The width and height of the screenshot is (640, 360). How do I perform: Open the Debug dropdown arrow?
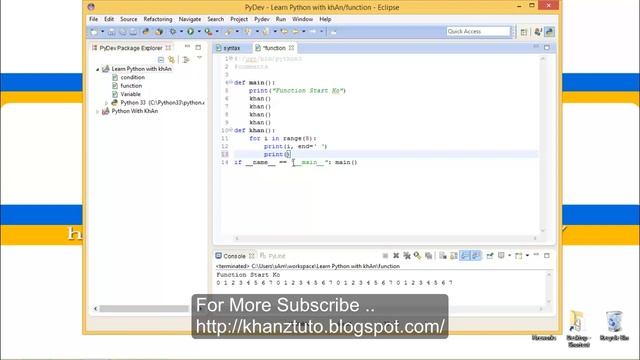pos(181,31)
